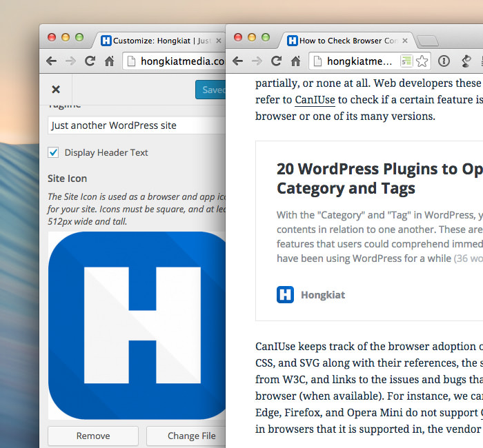Close the WordPress Customizer with the X
This screenshot has width=483, height=448.
[x=56, y=89]
